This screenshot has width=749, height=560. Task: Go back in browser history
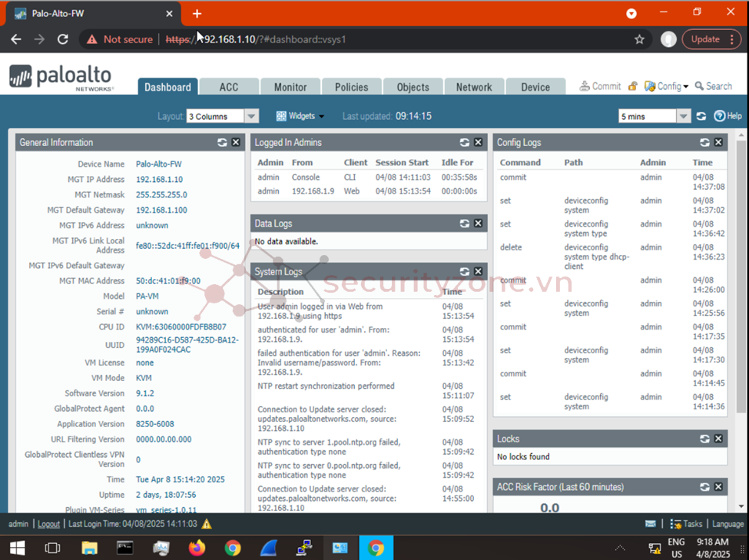point(16,39)
